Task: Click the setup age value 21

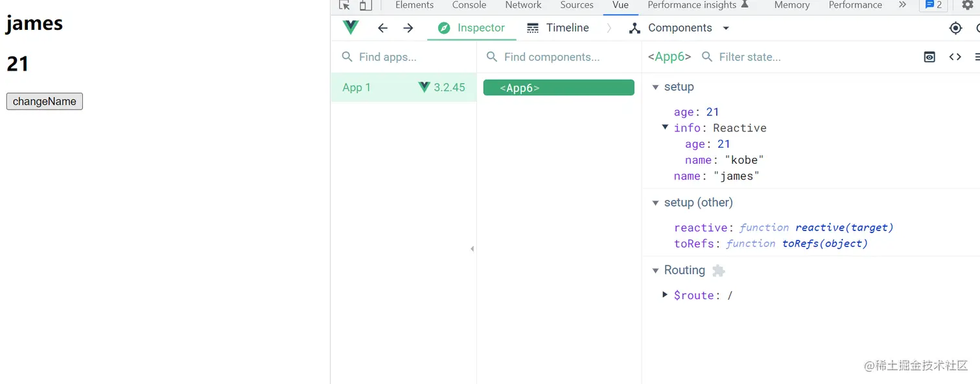Action: (712, 112)
